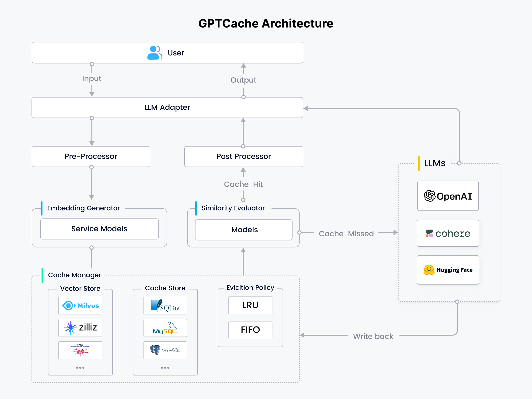Open the Embedding Generator section header
532x399 pixels.
(x=83, y=208)
